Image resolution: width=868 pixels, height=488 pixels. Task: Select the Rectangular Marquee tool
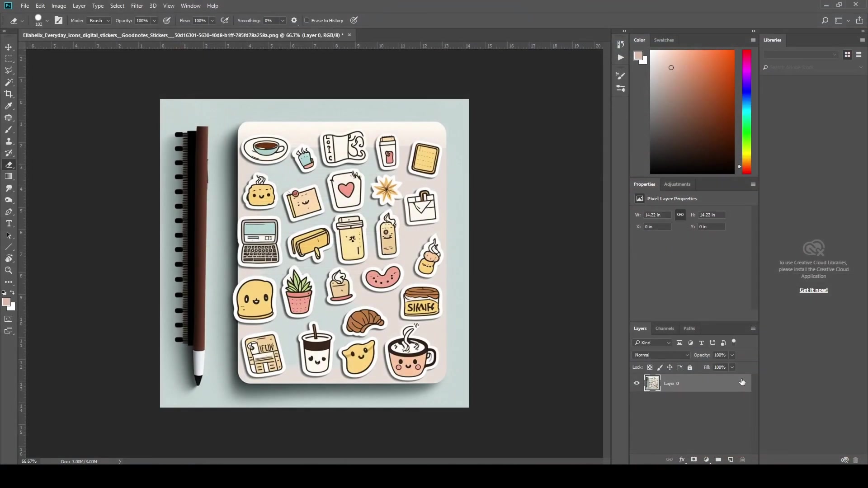(9, 59)
